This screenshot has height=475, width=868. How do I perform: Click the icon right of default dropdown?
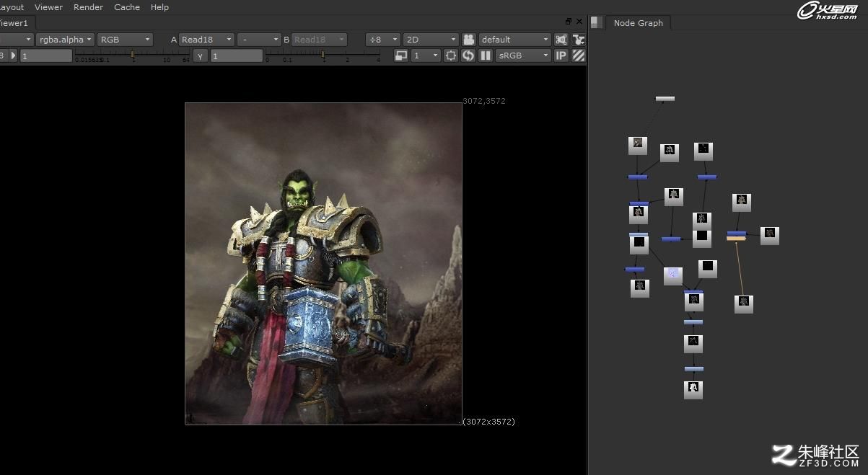561,40
